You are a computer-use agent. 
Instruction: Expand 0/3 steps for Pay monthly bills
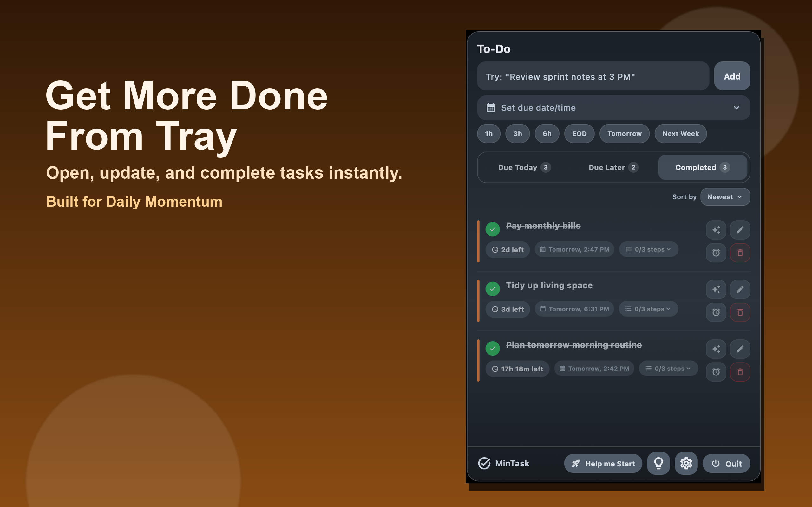[649, 249]
